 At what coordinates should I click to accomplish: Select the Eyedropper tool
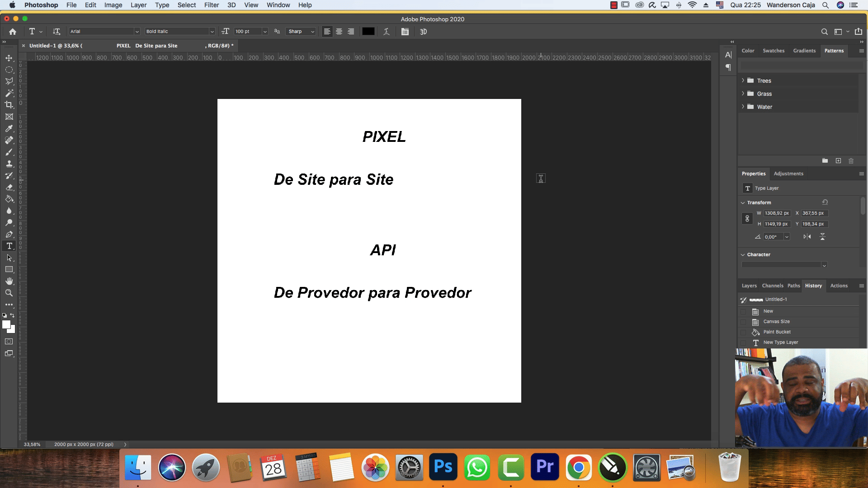click(x=9, y=128)
